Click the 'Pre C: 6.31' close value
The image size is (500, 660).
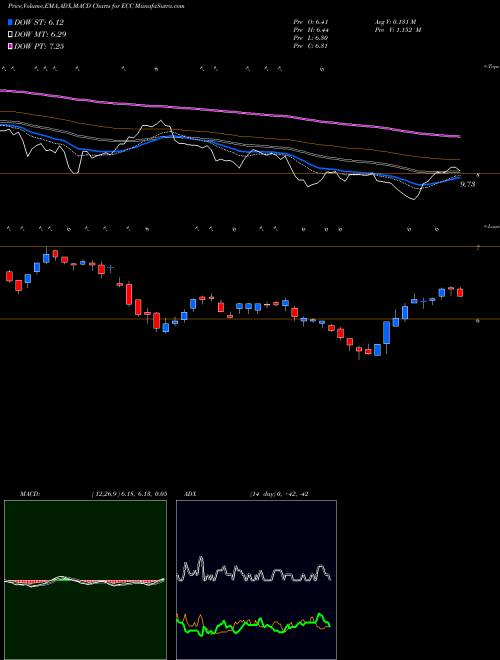click(x=311, y=46)
